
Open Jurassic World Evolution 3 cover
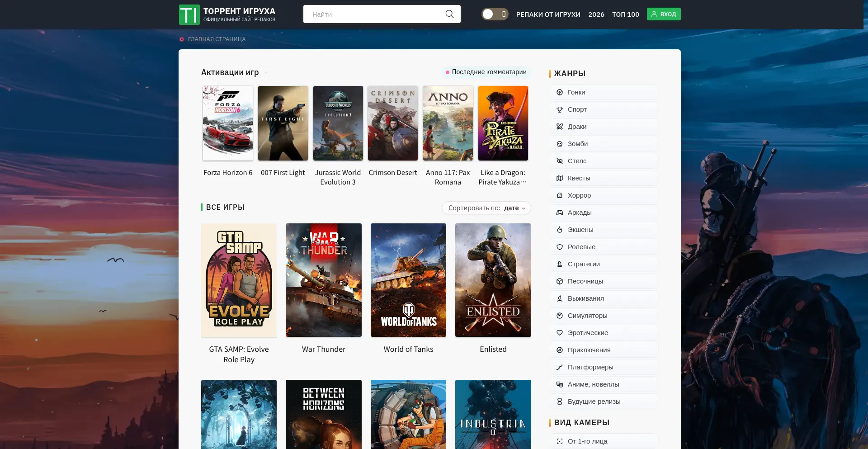click(338, 123)
